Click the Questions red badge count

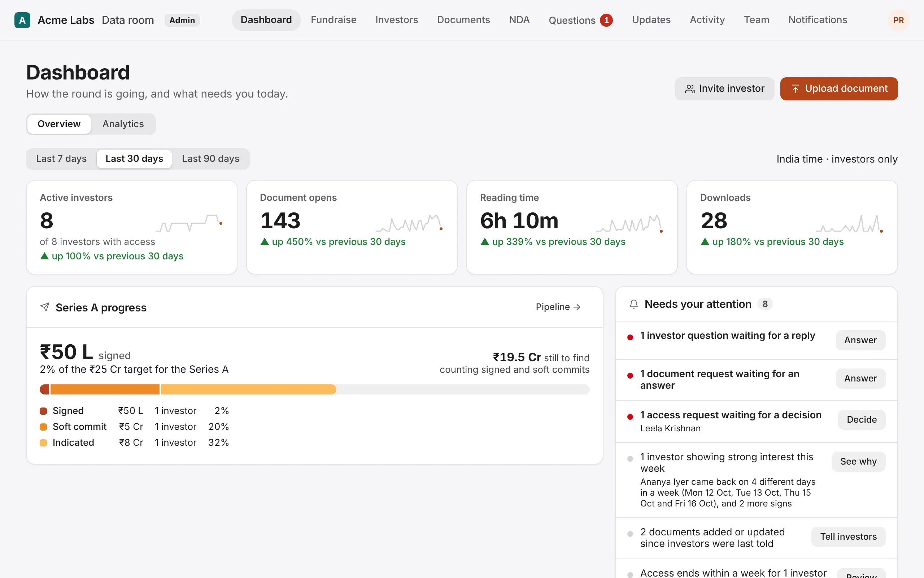606,20
